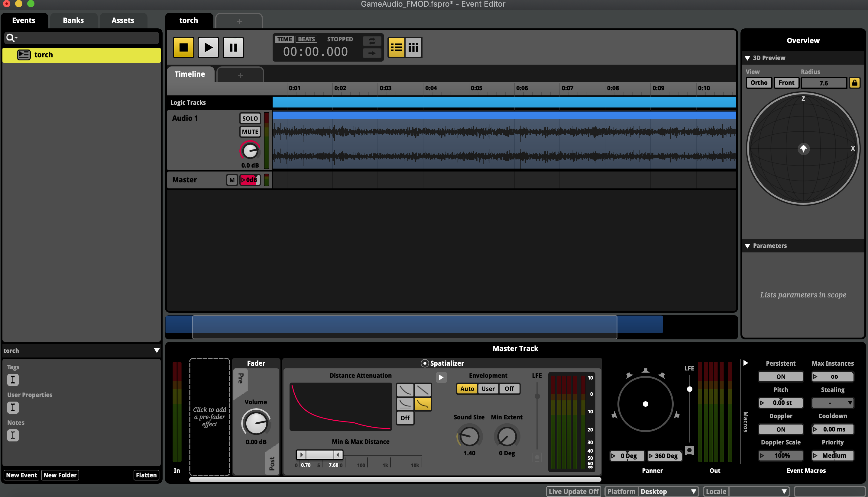Screen dimensions: 868x497
Task: Toggle the loop playback icon
Action: 372,41
